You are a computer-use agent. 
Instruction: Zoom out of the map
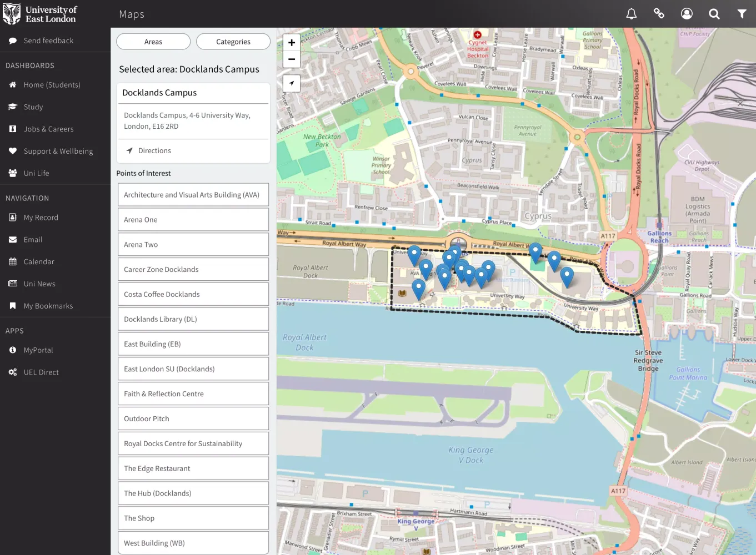[x=292, y=59]
